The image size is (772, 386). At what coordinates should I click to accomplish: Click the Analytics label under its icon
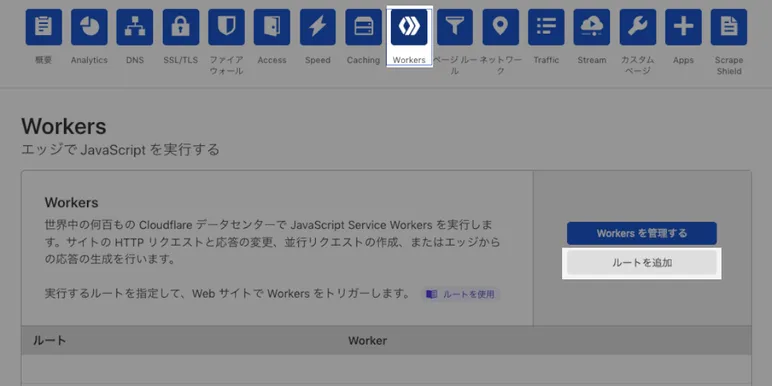tap(89, 60)
